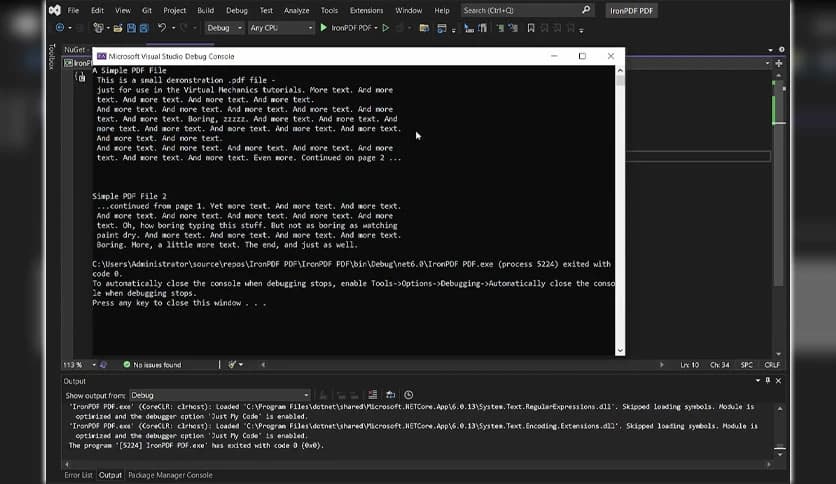The height and width of the screenshot is (484, 836).
Task: Click the Undo arrow icon
Action: point(162,28)
